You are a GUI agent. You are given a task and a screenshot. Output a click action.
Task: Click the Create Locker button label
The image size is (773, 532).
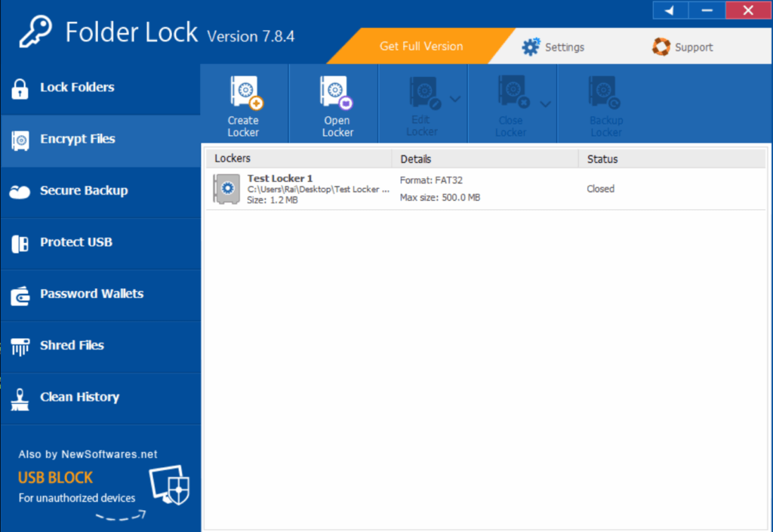243,127
